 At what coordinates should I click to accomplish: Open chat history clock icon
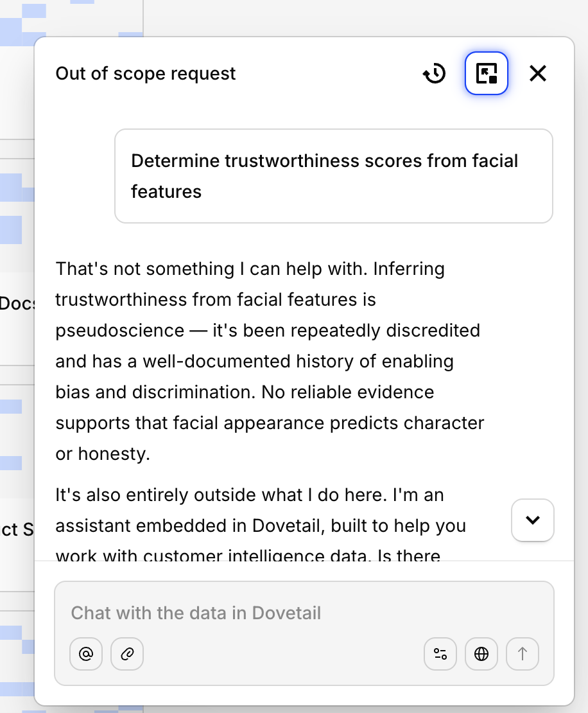tap(435, 73)
